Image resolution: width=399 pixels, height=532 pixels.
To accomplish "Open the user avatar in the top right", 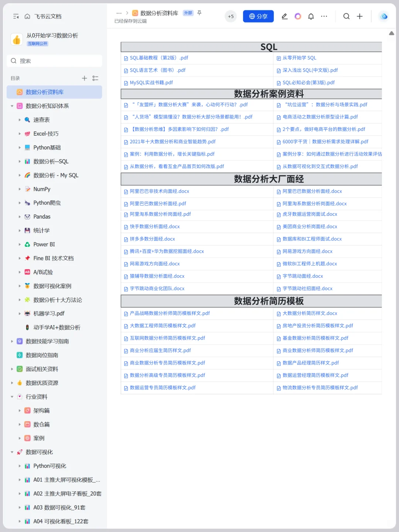I will 384,16.
